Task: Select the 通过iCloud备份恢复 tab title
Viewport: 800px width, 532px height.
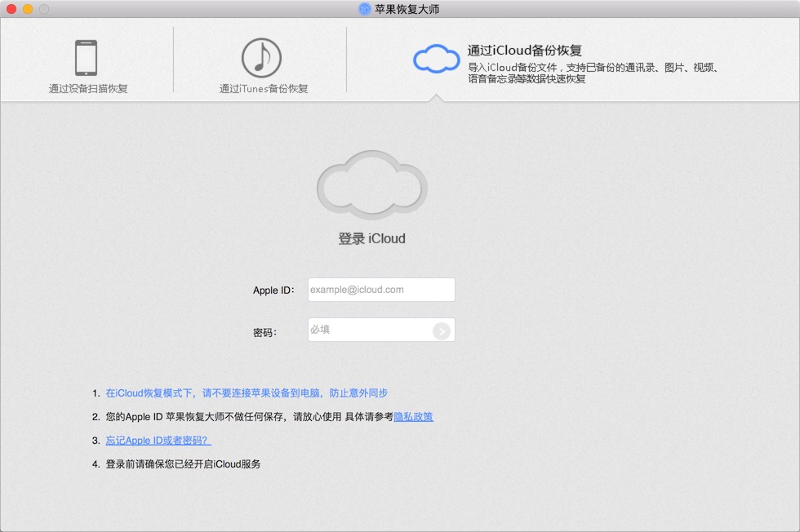Action: coord(524,51)
